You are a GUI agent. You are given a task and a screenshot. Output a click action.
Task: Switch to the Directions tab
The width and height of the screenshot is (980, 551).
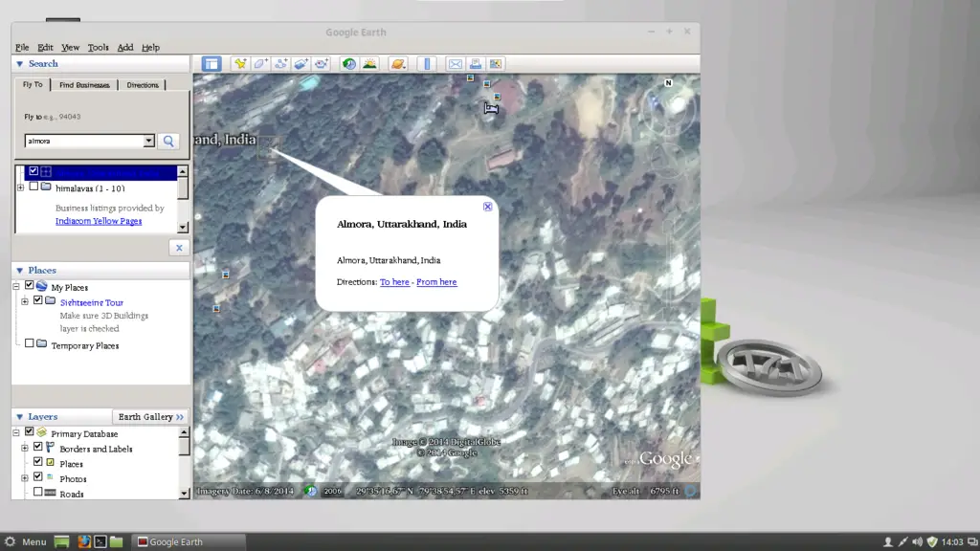tap(143, 85)
